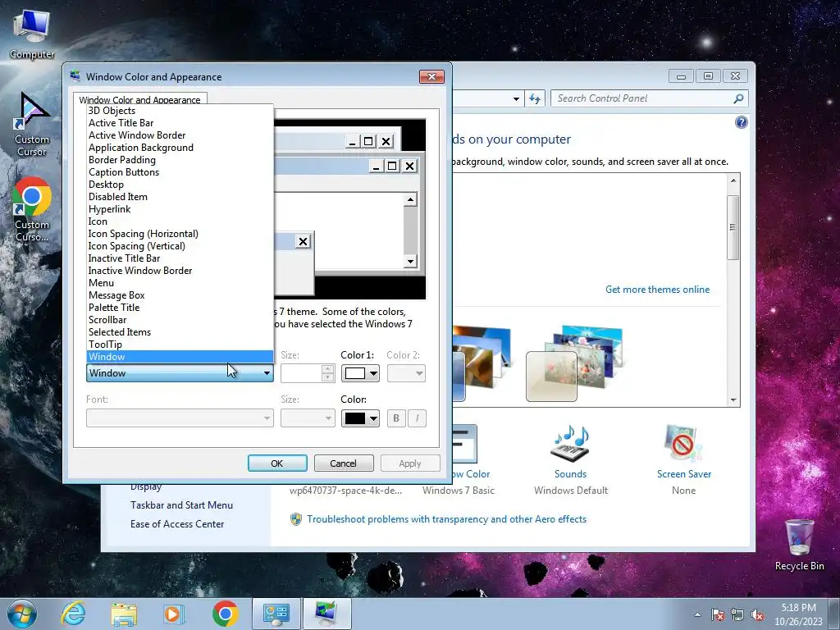Open the Sounds settings icon
The height and width of the screenshot is (630, 840).
[571, 444]
